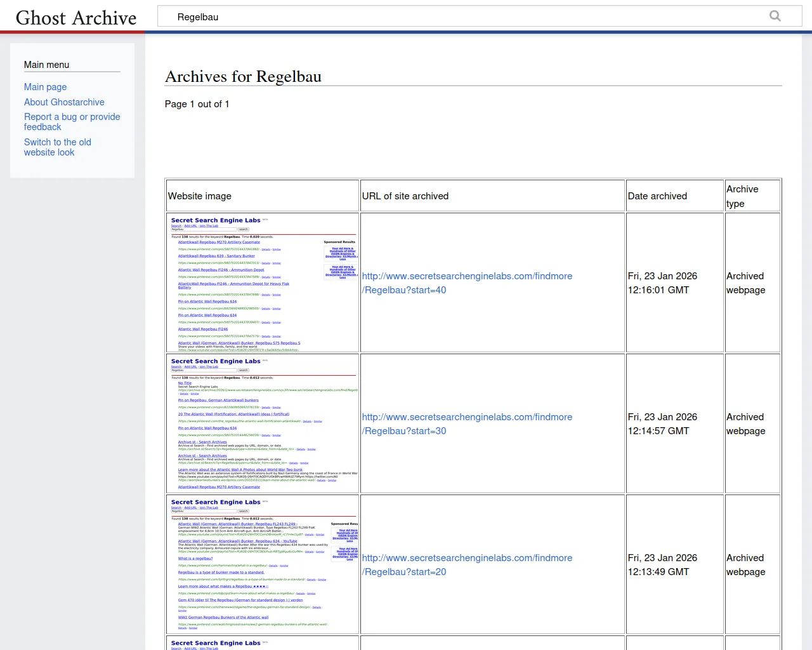Click the 'Archive type' column header
Screen dimensions: 812x650
coord(742,196)
